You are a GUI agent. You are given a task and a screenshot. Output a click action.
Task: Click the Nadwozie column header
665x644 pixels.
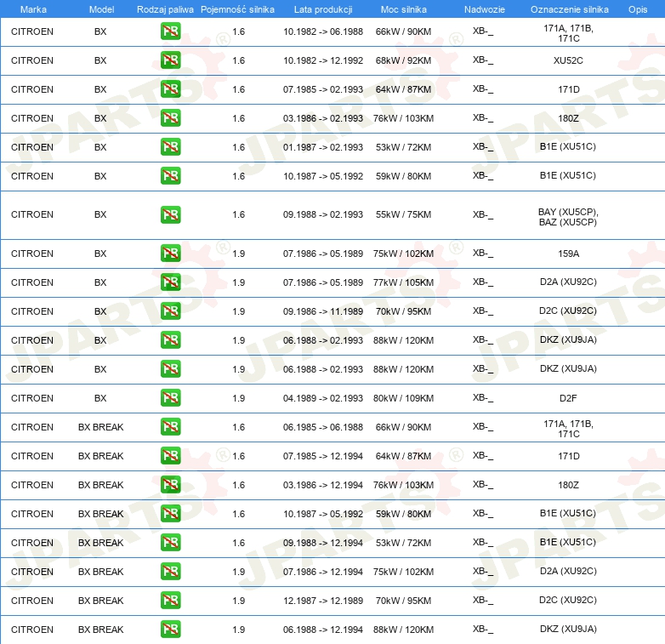tap(485, 9)
